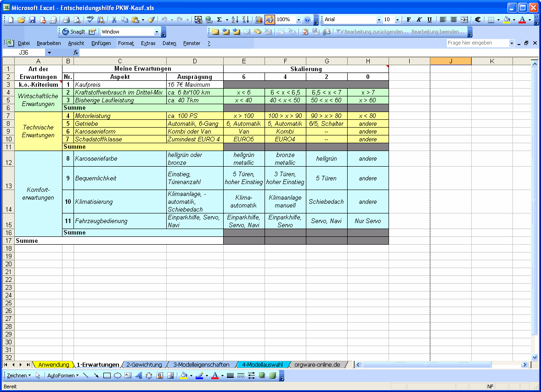The width and height of the screenshot is (541, 392).
Task: Select the Arrow drawing tool
Action: pyautogui.click(x=96, y=375)
